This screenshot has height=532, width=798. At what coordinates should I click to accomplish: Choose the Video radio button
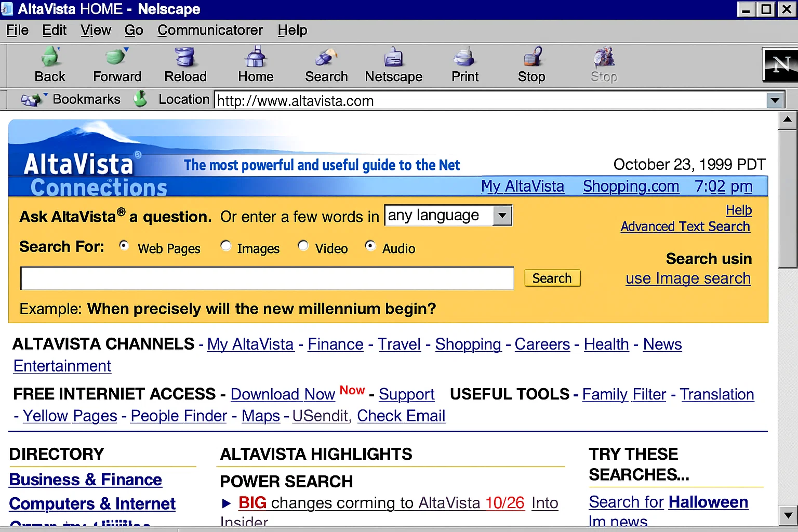(303, 245)
